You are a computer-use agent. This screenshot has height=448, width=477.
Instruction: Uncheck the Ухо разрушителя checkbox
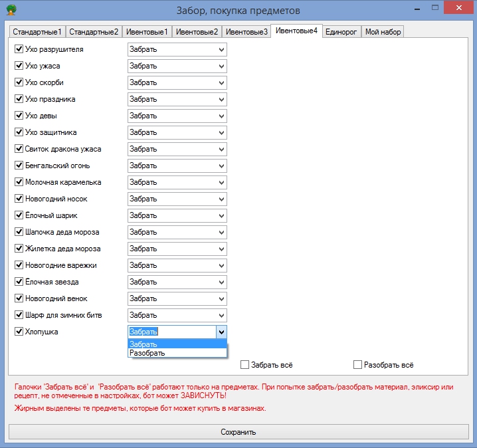19,49
